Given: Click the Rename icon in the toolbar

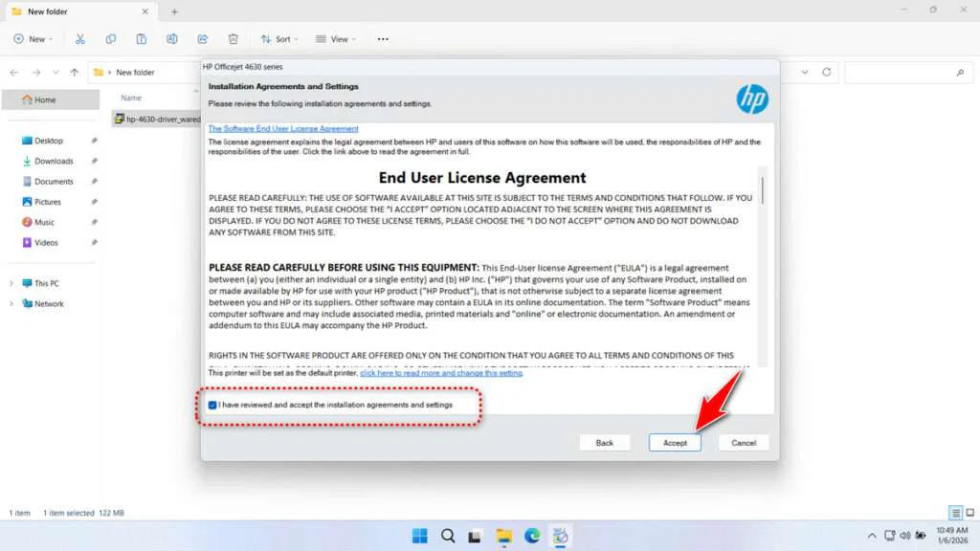Looking at the screenshot, I should pyautogui.click(x=172, y=38).
